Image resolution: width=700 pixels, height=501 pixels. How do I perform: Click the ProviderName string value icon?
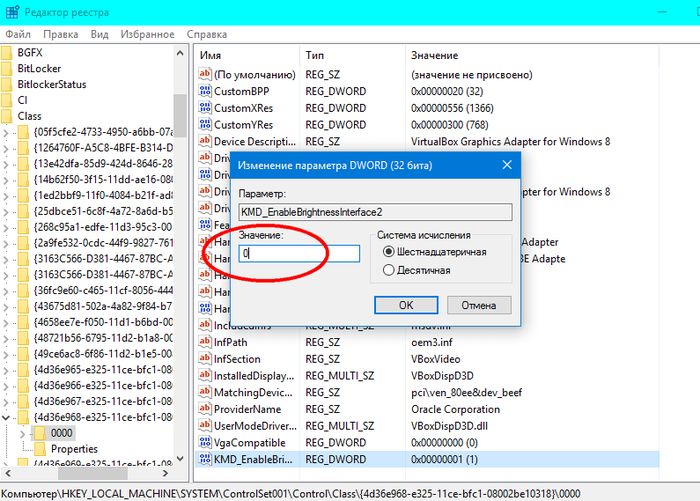point(205,409)
